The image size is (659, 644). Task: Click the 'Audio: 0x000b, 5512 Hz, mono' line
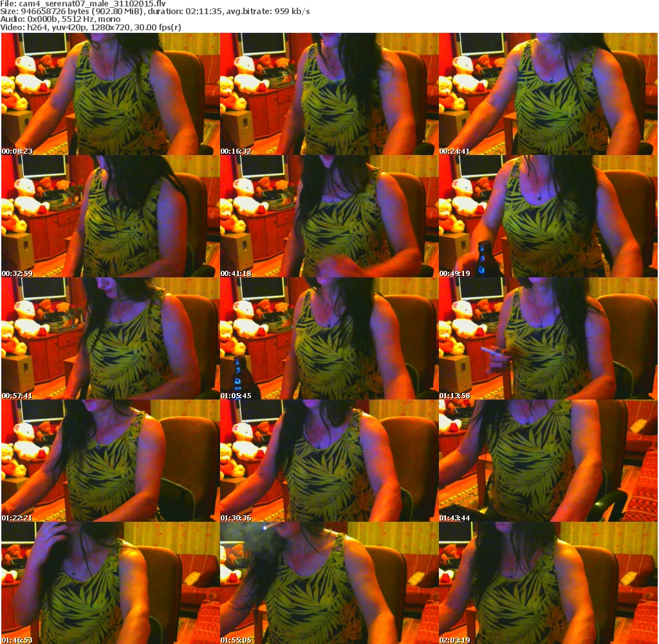pos(60,19)
